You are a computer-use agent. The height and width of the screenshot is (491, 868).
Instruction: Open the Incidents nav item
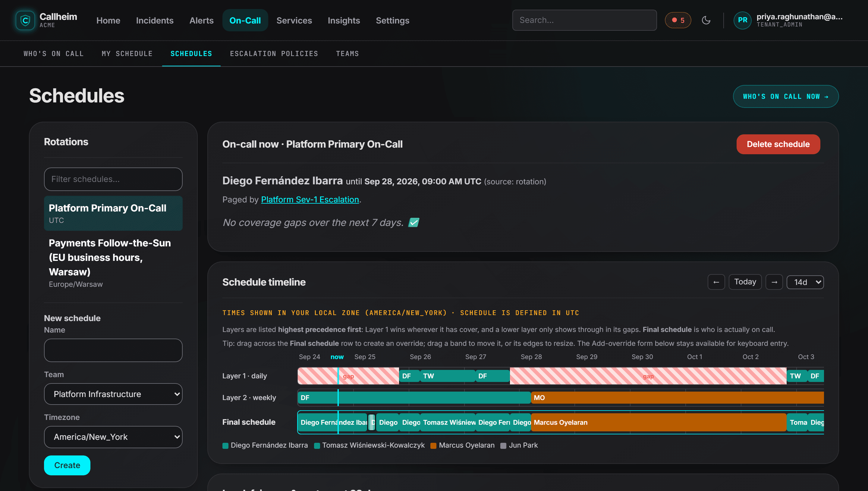[x=155, y=20]
